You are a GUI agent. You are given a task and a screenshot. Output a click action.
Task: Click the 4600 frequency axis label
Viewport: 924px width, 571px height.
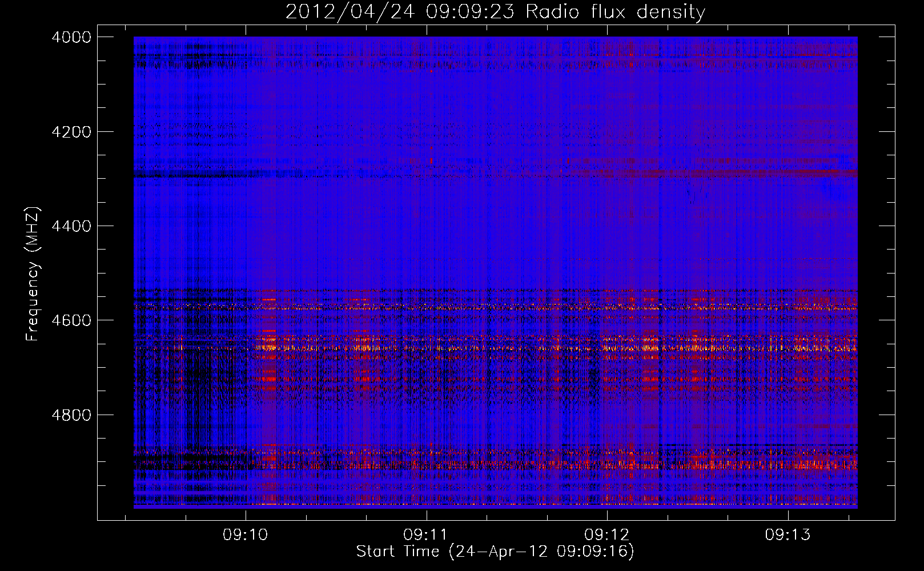tap(71, 320)
